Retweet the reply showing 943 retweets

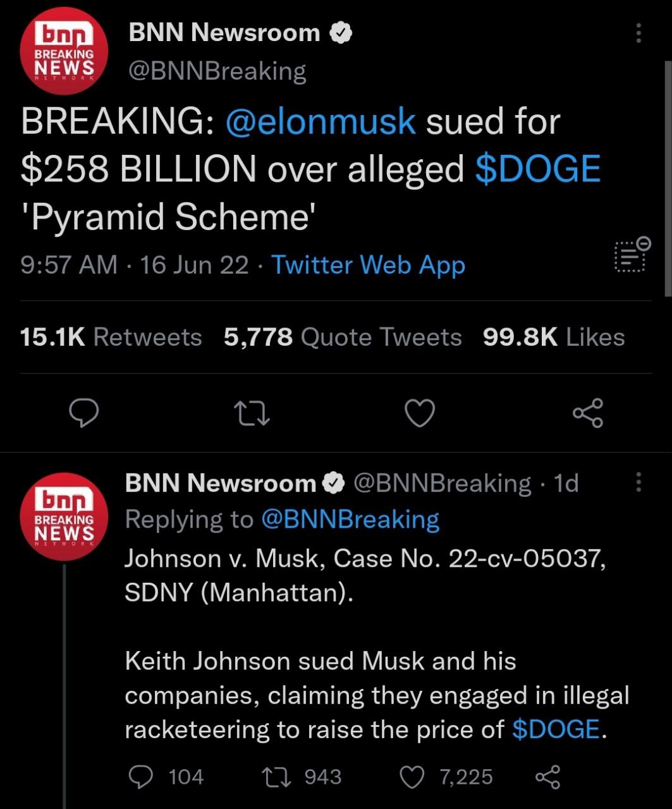tap(276, 777)
